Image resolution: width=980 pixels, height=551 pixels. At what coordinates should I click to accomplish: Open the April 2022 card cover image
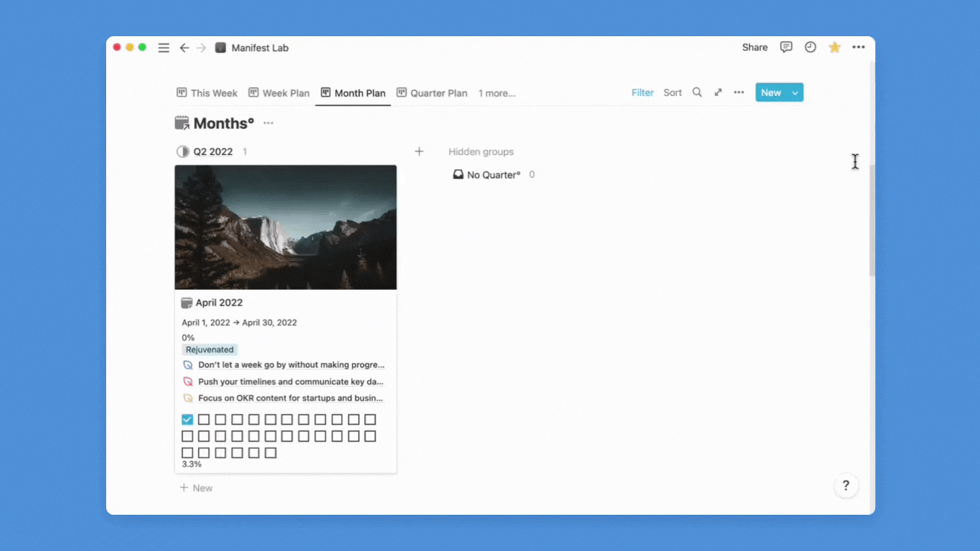coord(286,227)
